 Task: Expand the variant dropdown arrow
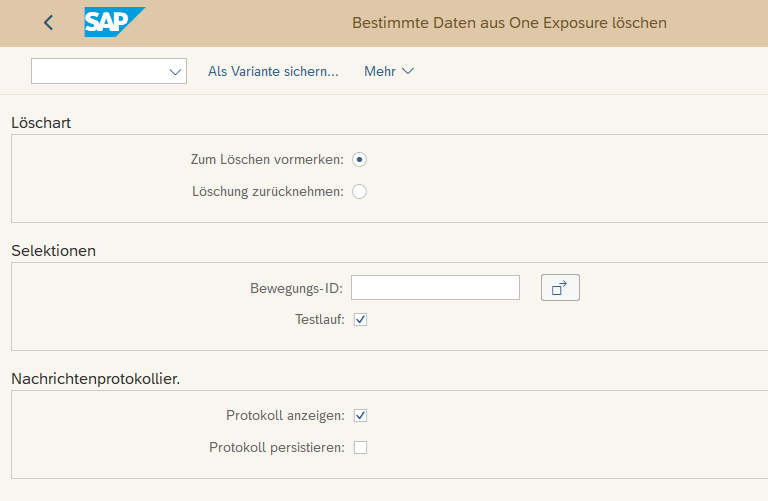point(176,72)
